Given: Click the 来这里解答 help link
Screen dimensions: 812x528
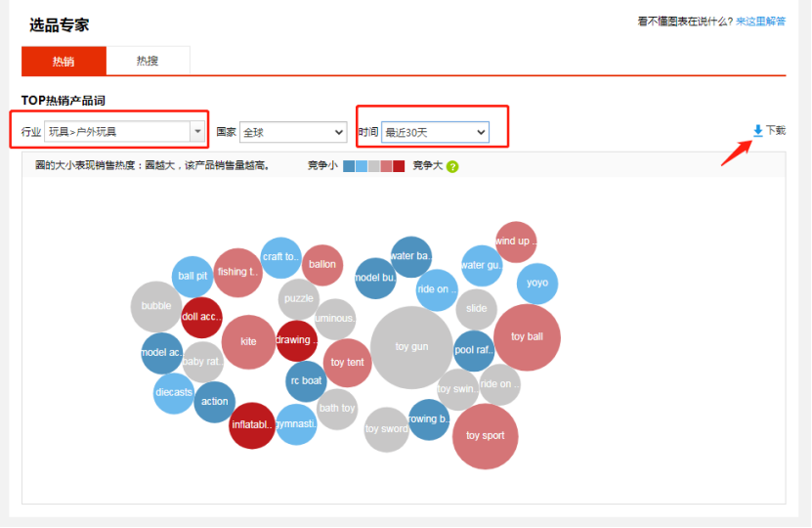Looking at the screenshot, I should click(x=760, y=22).
